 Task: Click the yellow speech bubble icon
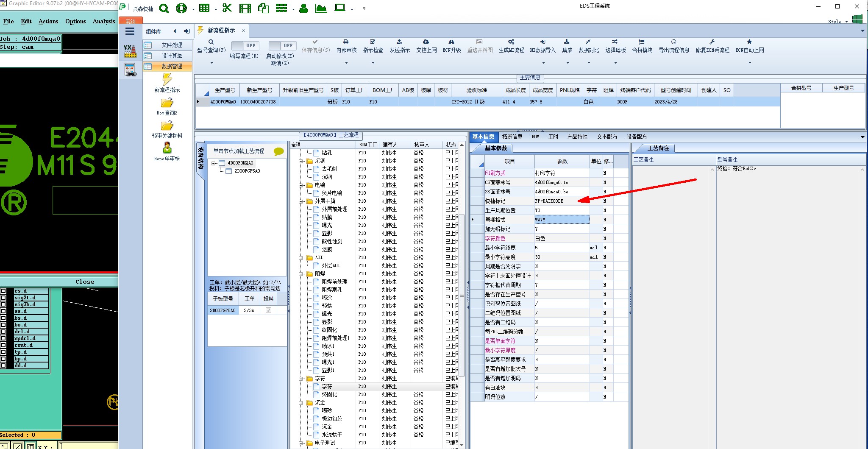[x=278, y=151]
